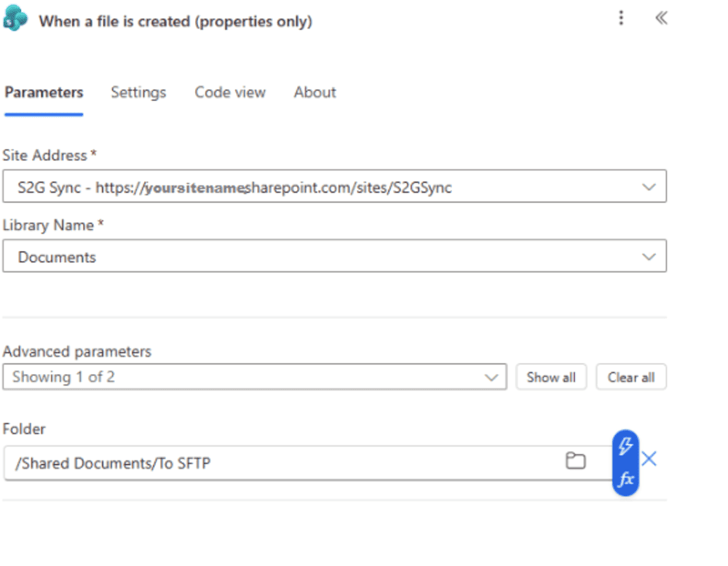
Task: Open the three-dot more options menu
Action: pyautogui.click(x=621, y=18)
